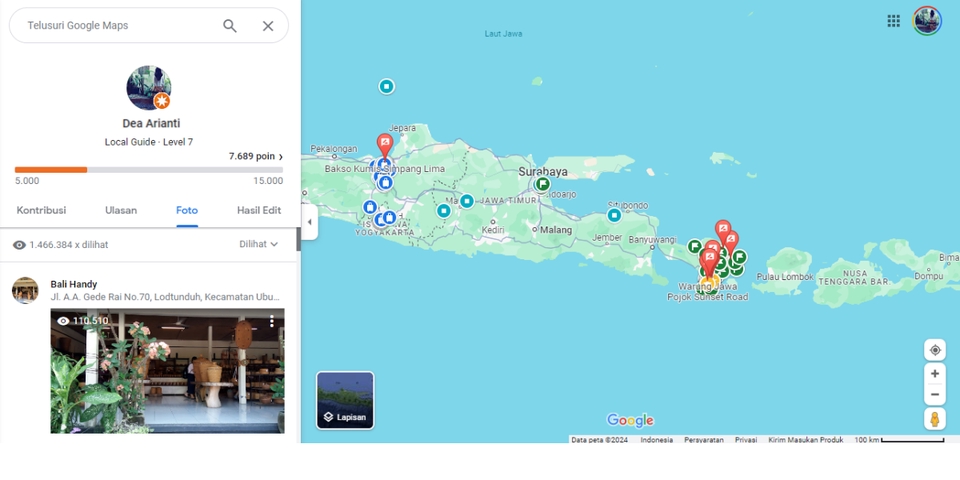Switch to the Kontribusi tab
Viewport: 960px width, 480px height.
pyautogui.click(x=41, y=210)
